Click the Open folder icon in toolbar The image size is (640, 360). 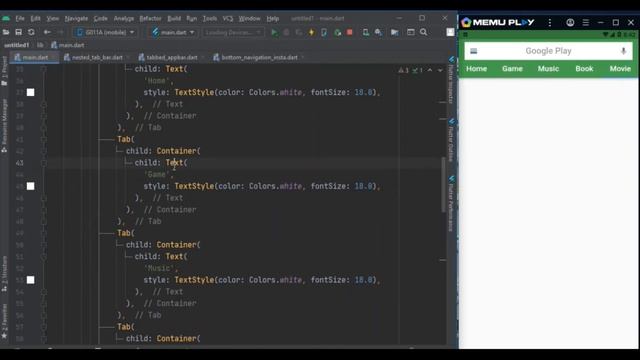click(6, 32)
